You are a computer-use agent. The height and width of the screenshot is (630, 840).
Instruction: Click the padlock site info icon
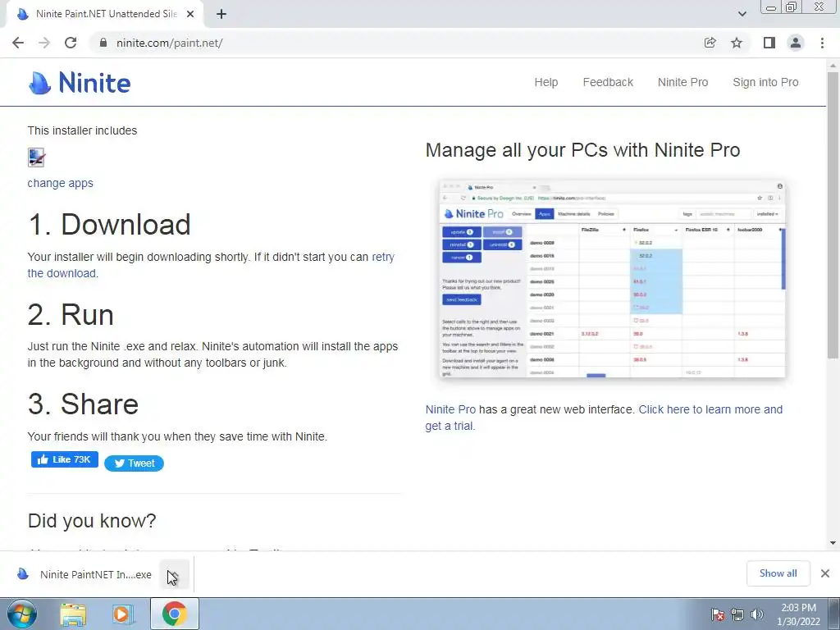[103, 43]
